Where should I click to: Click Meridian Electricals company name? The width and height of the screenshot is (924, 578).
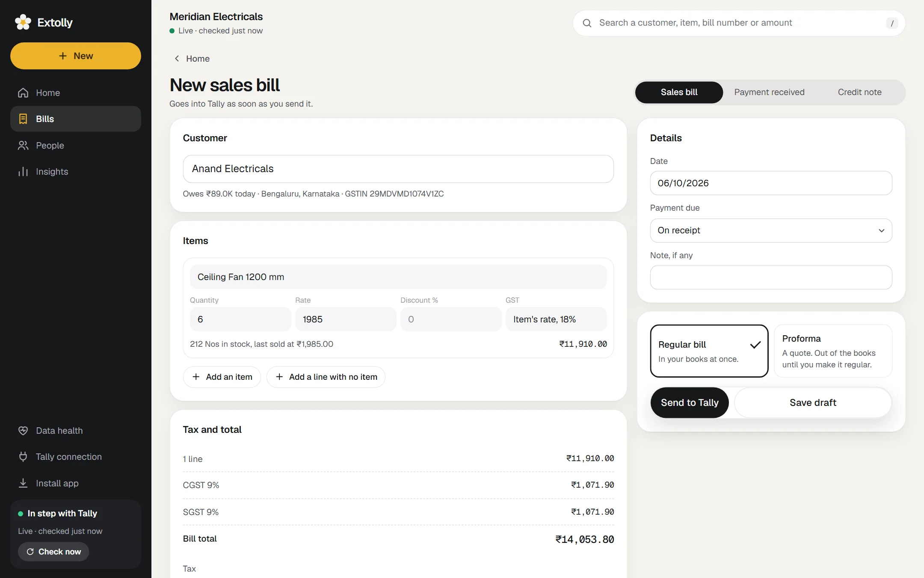click(216, 17)
